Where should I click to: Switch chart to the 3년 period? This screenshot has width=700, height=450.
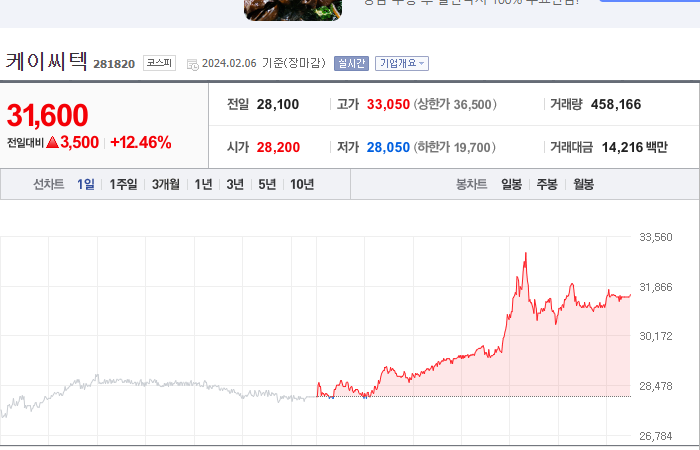[x=235, y=184]
